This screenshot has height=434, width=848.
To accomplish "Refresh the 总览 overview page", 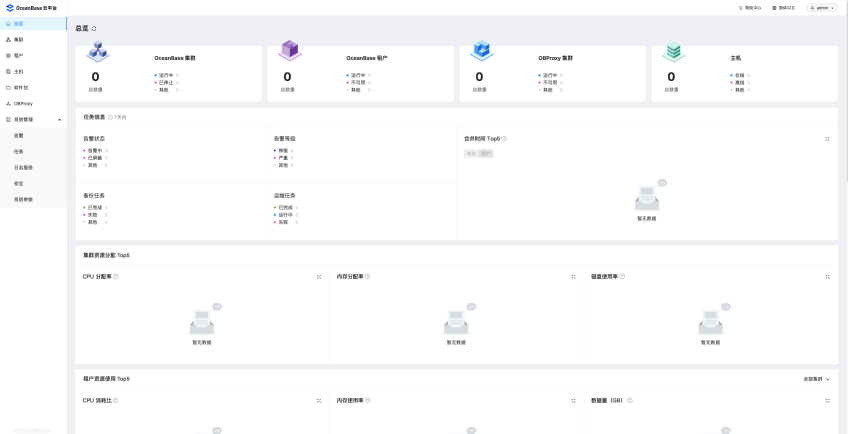I will pos(94,28).
